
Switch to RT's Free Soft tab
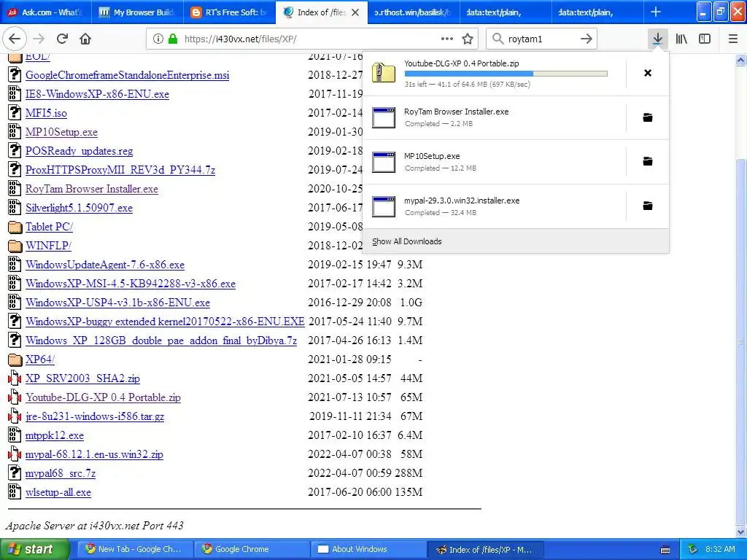[229, 12]
